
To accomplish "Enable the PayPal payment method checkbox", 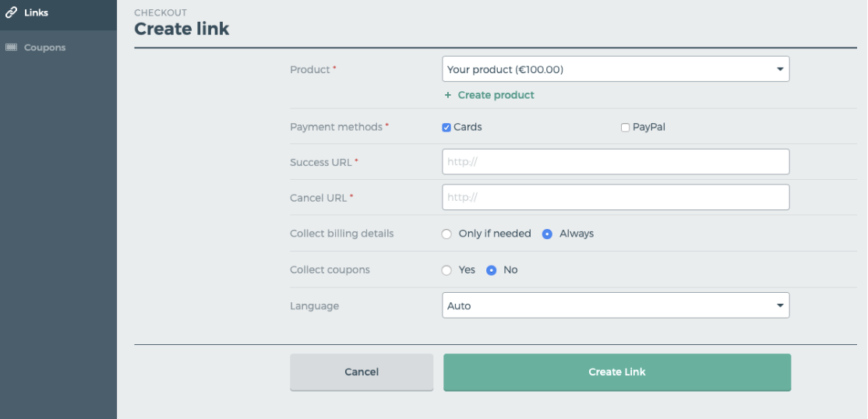I will coord(625,128).
